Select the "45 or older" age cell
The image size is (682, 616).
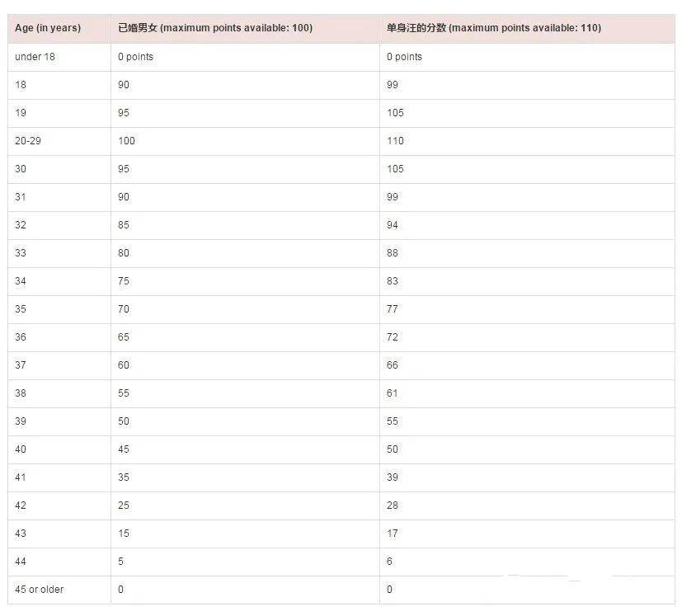[39, 590]
